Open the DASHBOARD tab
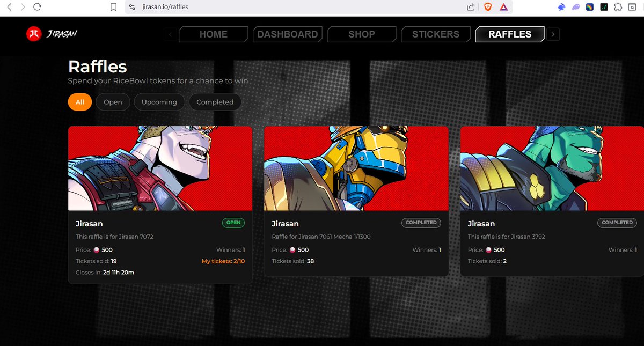This screenshot has height=346, width=644. pos(288,34)
